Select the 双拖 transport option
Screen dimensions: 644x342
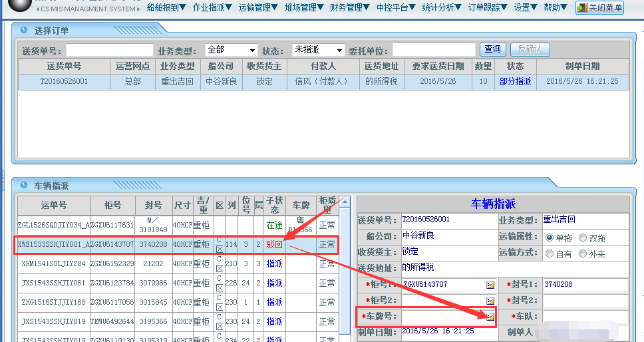click(583, 238)
